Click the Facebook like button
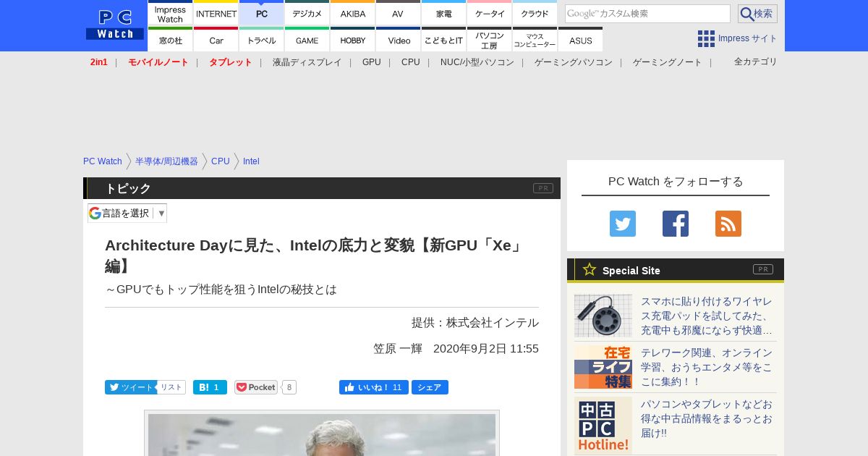 point(374,387)
